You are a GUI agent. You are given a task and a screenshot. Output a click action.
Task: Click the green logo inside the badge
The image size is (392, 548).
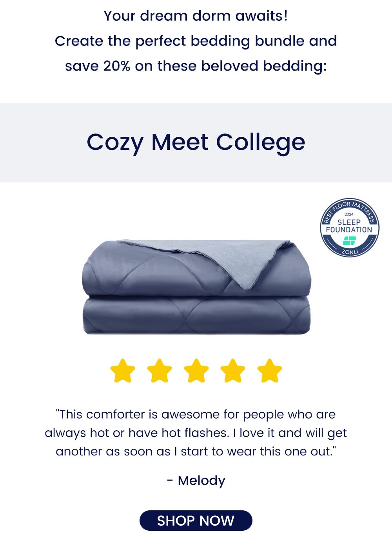[x=349, y=241]
